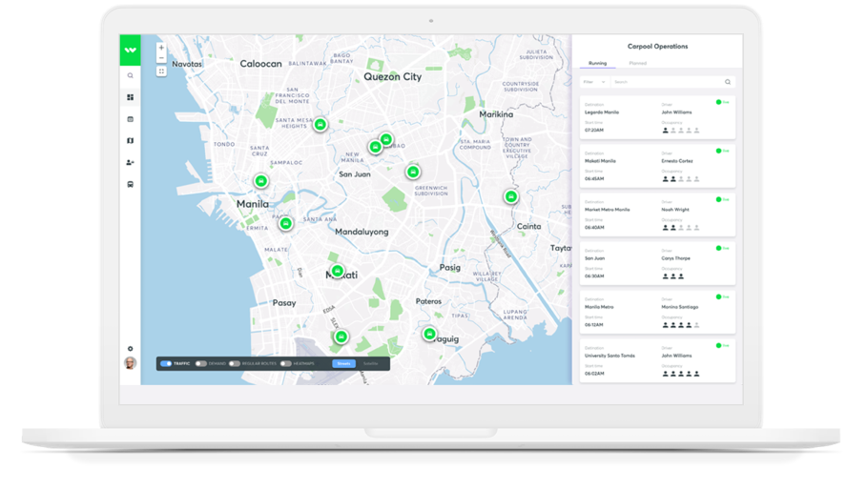868x490 pixels.
Task: Click the Streets map style button
Action: (x=343, y=363)
